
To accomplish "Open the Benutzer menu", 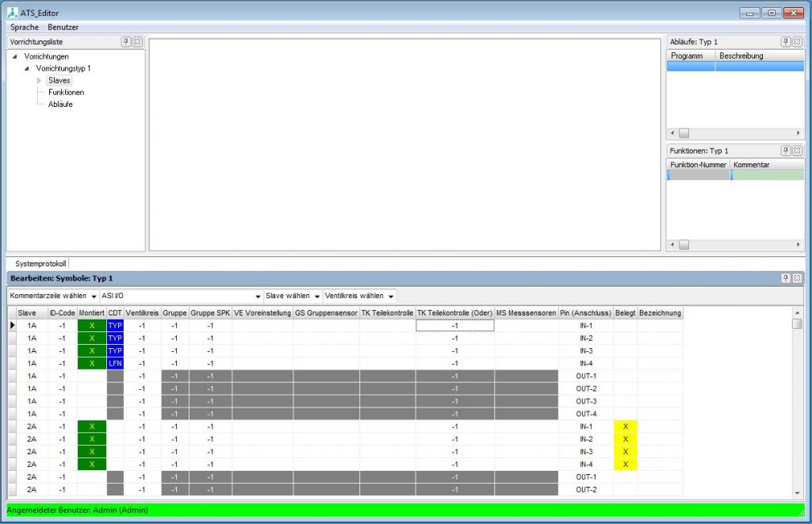I will click(63, 27).
